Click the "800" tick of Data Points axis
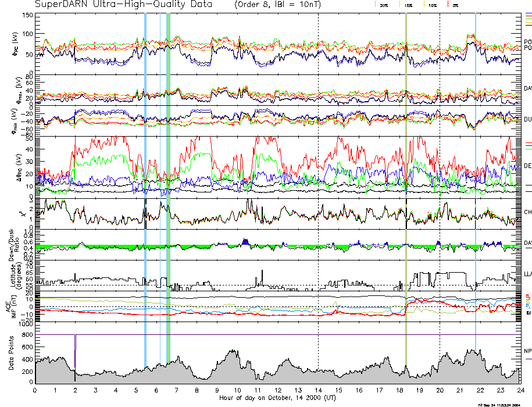The height and width of the screenshot is (407, 532). (28, 335)
